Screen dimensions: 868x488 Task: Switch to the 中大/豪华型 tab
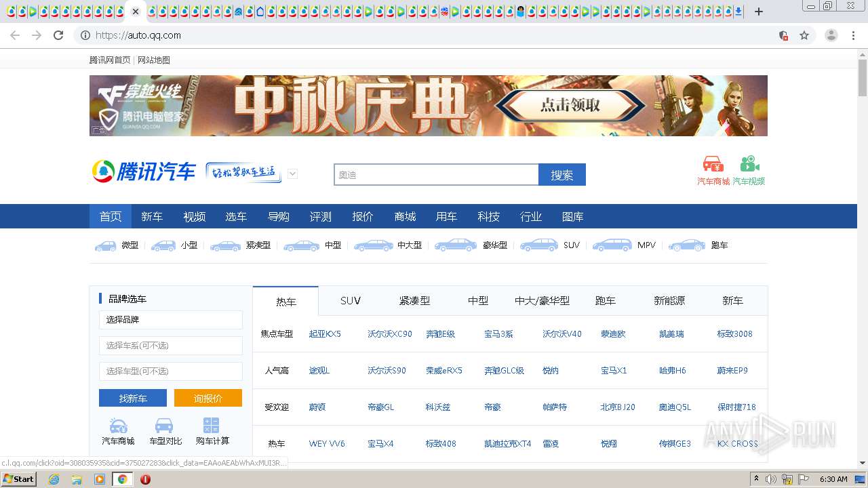[x=542, y=301]
